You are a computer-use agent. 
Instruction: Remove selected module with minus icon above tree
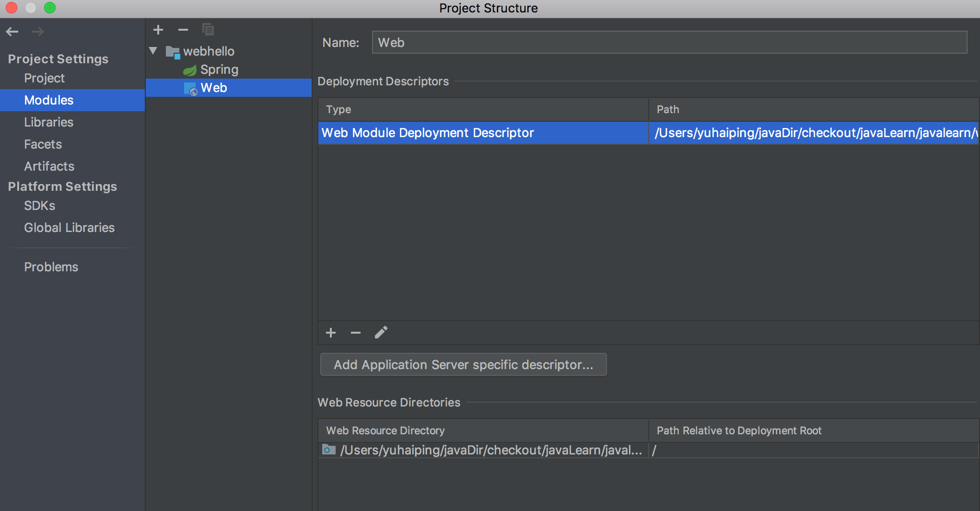tap(183, 30)
